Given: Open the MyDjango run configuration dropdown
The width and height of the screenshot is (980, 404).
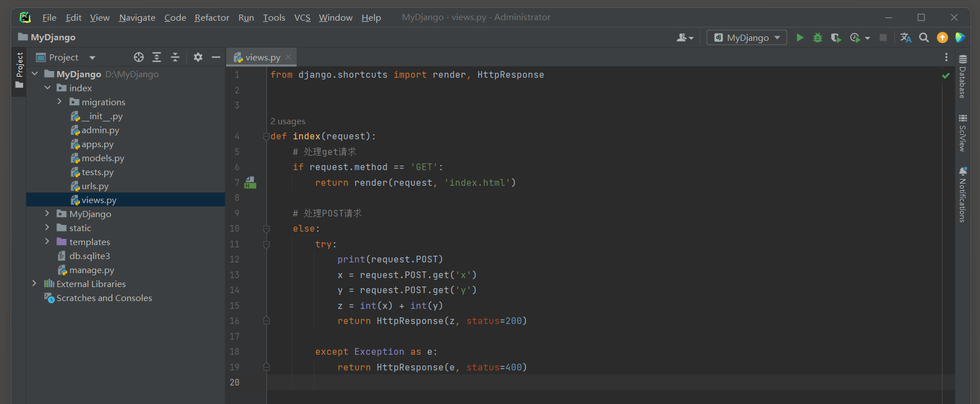Looking at the screenshot, I should pyautogui.click(x=747, y=37).
